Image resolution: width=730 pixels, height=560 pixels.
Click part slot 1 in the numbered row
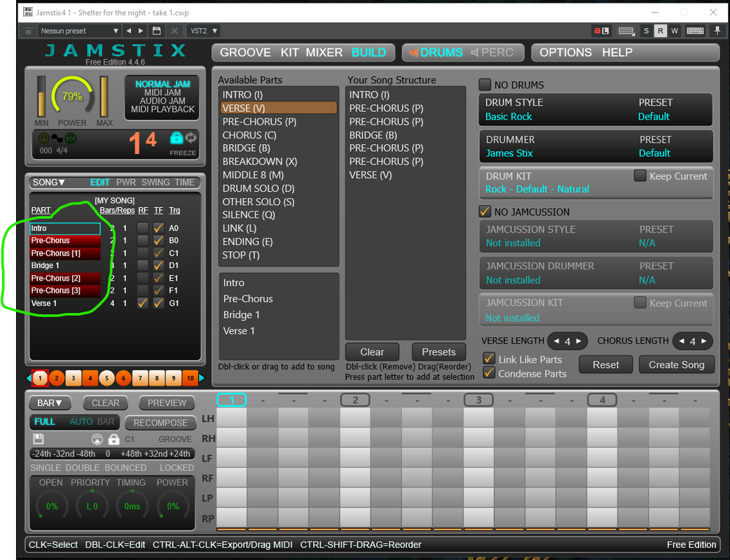click(40, 378)
